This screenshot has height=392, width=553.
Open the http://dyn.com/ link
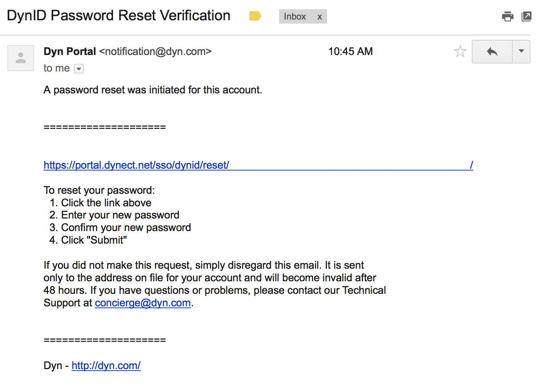point(106,365)
